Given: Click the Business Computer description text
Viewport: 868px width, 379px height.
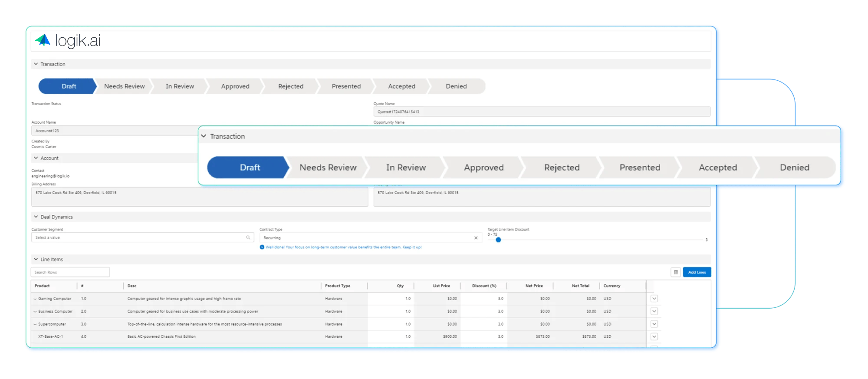Looking at the screenshot, I should [193, 311].
